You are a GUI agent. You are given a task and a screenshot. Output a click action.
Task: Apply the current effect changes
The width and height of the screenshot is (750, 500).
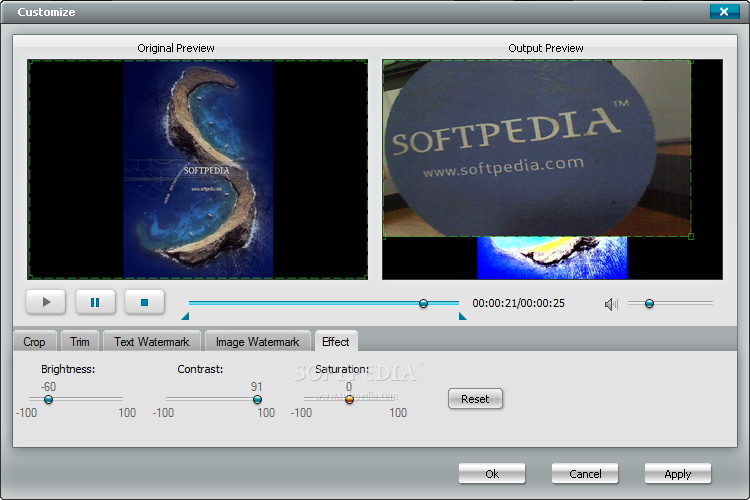pos(678,474)
